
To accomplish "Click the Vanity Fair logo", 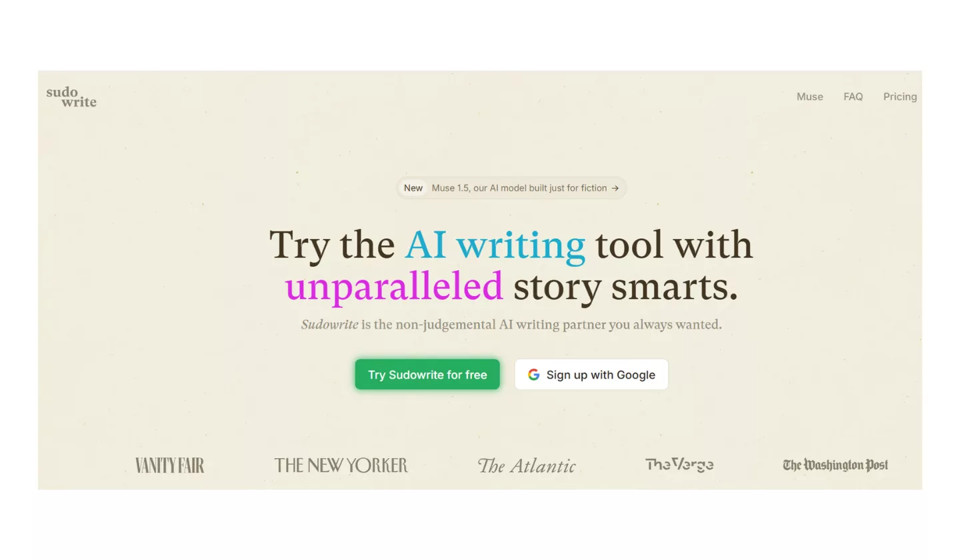I will [x=169, y=465].
